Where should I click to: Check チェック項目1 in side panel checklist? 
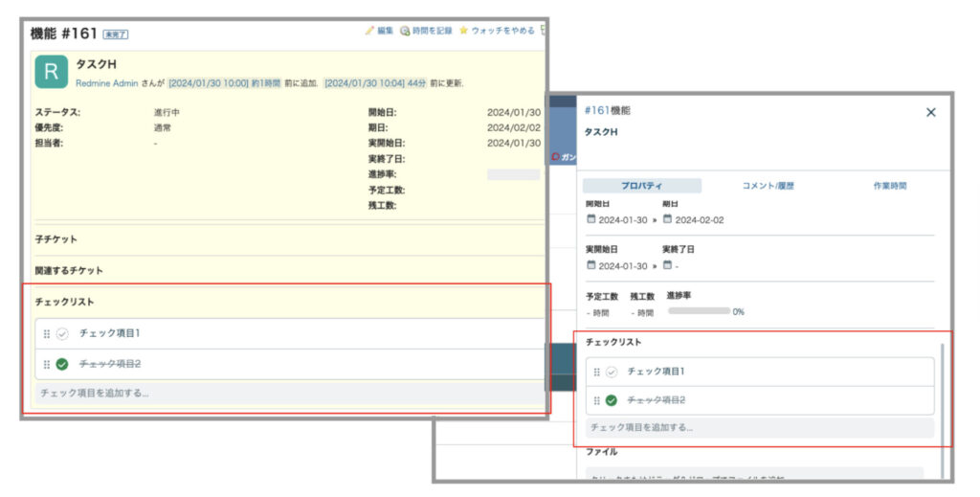(612, 372)
